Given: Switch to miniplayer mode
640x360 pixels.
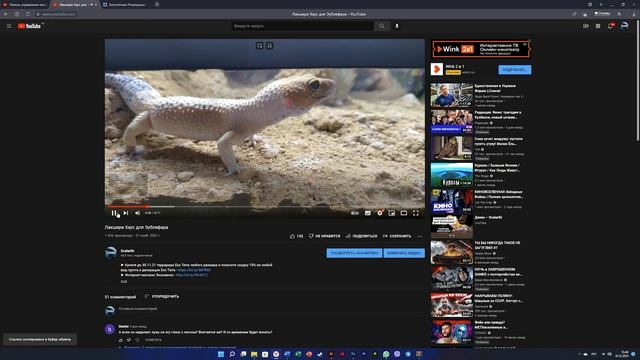Looking at the screenshot, I should (392, 213).
